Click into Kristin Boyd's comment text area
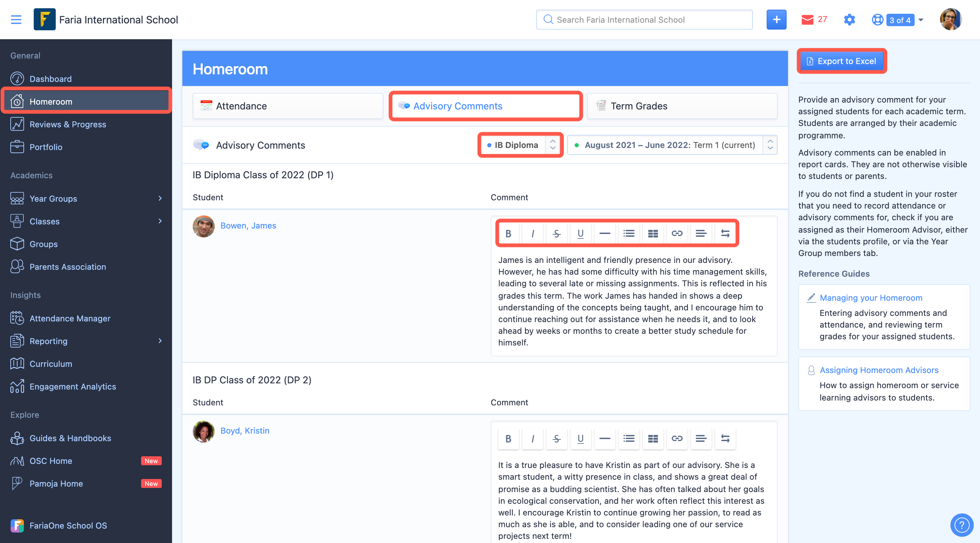Image resolution: width=980 pixels, height=543 pixels. click(634, 500)
